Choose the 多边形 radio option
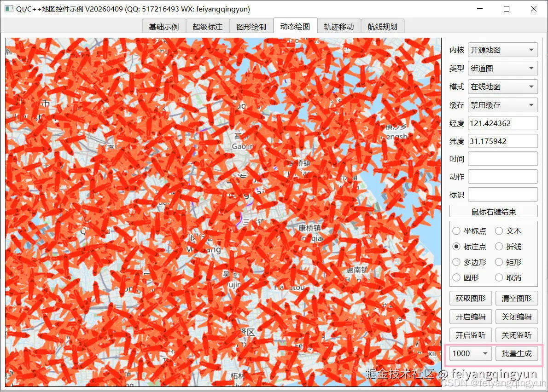The width and height of the screenshot is (548, 392). pyautogui.click(x=469, y=262)
